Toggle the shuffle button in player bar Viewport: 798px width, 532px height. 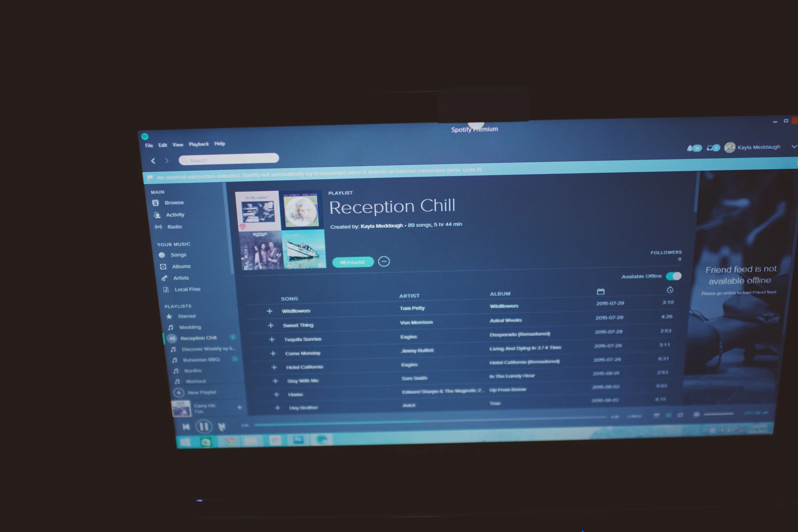pyautogui.click(x=668, y=415)
